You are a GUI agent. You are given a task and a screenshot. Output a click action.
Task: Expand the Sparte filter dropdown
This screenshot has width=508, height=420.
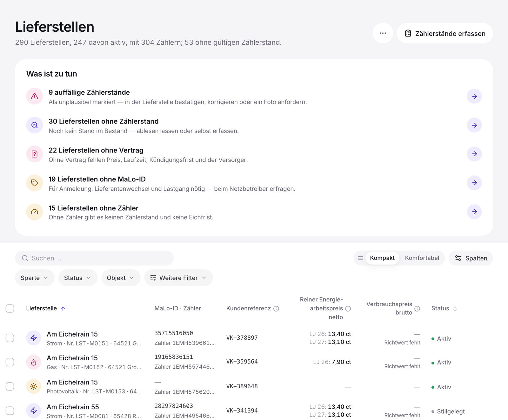pyautogui.click(x=35, y=278)
